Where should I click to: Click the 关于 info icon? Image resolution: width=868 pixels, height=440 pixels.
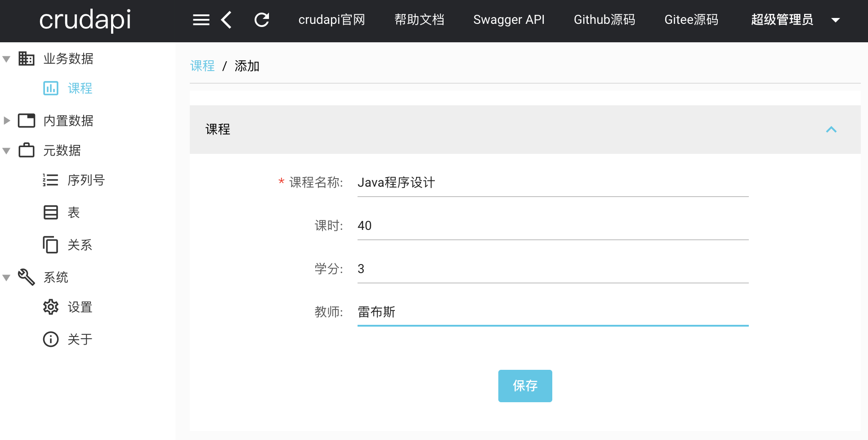point(51,339)
